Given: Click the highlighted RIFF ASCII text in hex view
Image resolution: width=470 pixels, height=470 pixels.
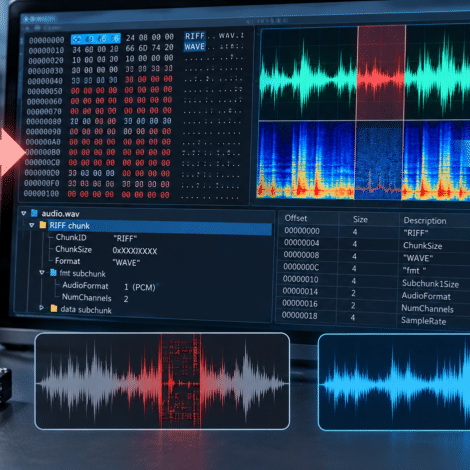Looking at the screenshot, I should coord(195,36).
